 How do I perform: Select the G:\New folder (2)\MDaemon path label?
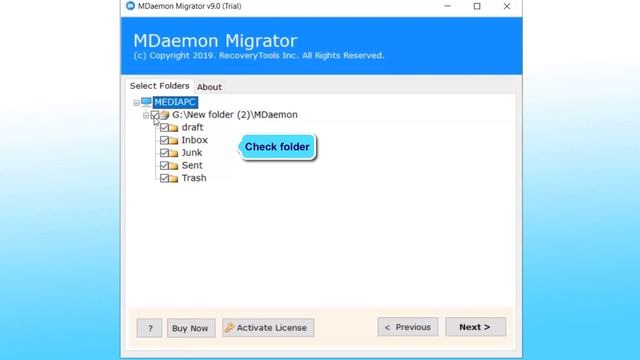coord(235,115)
